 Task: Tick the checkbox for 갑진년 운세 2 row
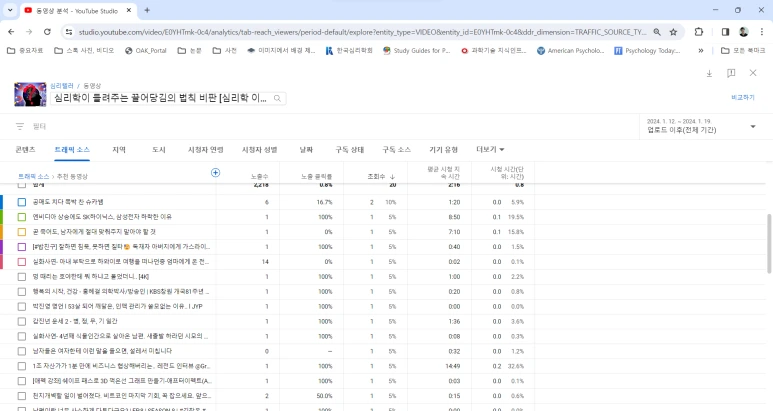(x=22, y=321)
